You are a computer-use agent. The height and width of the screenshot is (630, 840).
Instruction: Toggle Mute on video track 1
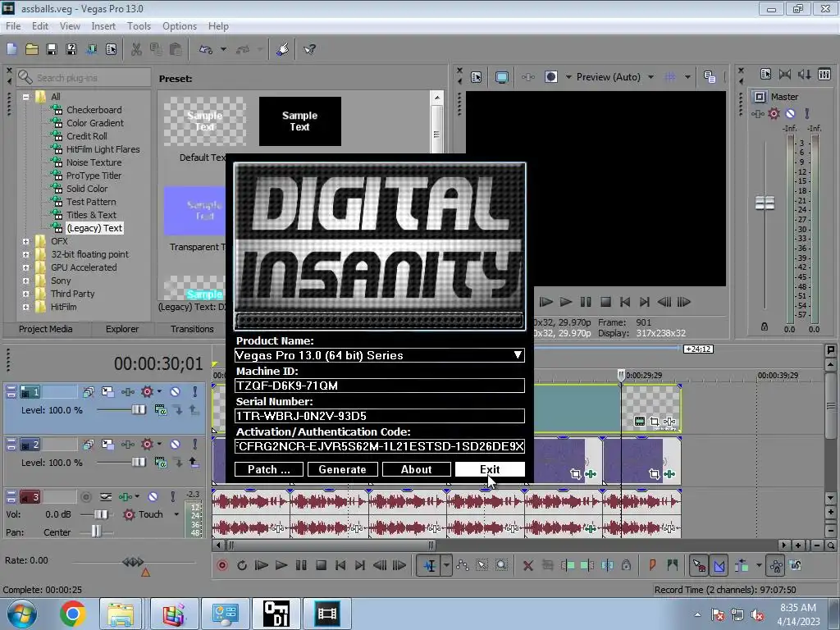175,391
